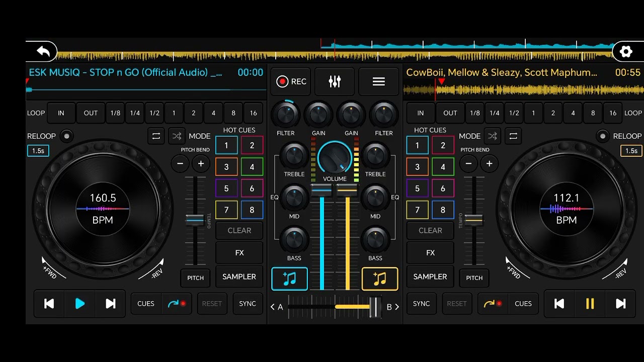644x362 pixels.
Task: Select left deck 16 beat loop
Action: [253, 113]
